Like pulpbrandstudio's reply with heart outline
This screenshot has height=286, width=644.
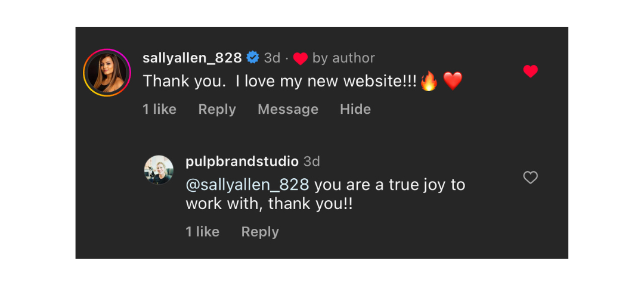[x=530, y=178]
